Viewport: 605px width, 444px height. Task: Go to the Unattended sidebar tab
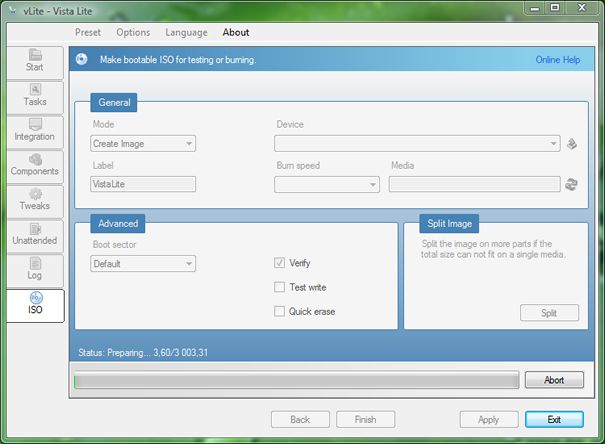(35, 236)
